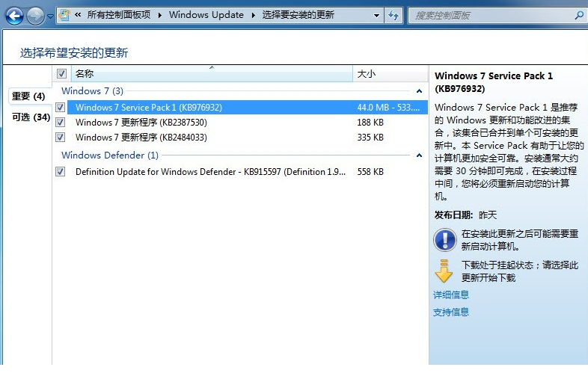Click the search magnifier icon

[x=579, y=16]
